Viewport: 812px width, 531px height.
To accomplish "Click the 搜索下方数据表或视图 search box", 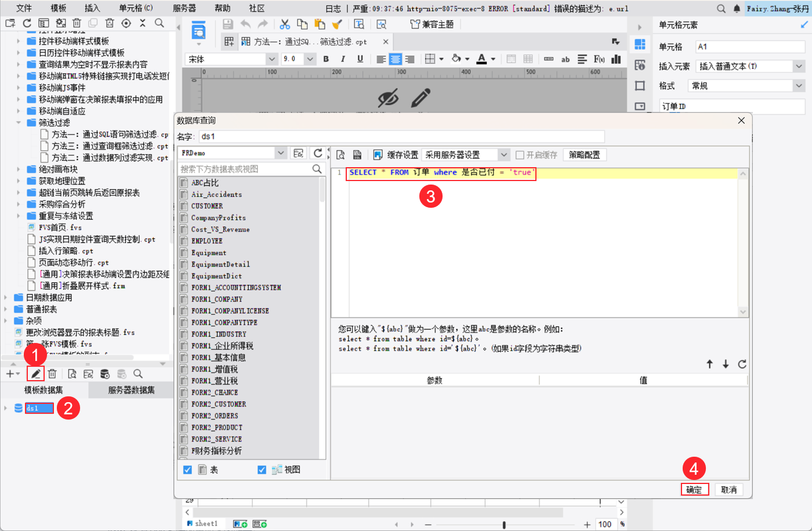I will point(251,169).
